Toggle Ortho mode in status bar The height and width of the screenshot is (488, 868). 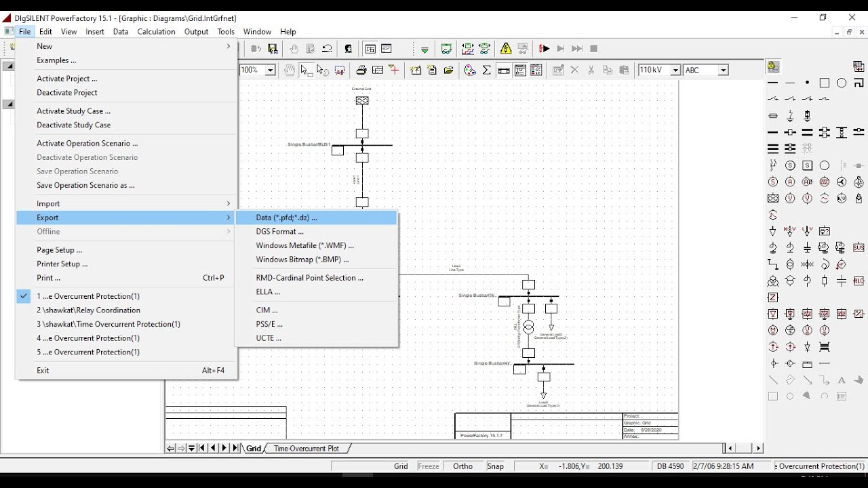[463, 466]
